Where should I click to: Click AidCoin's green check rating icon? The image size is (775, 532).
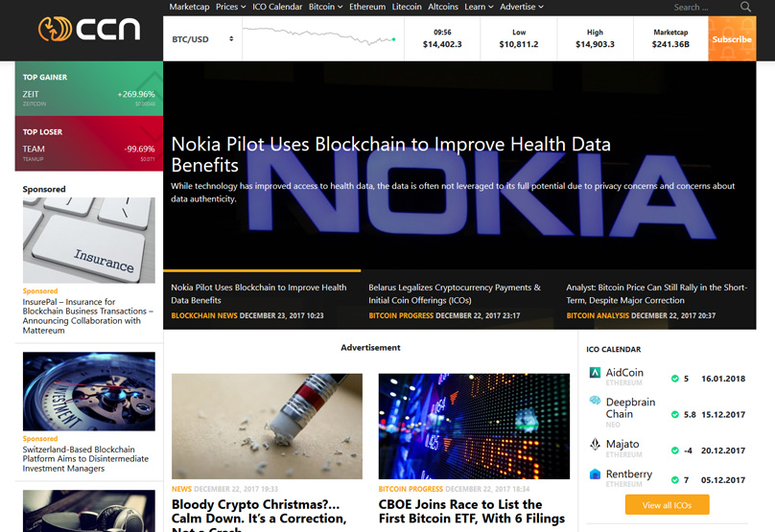pos(674,379)
